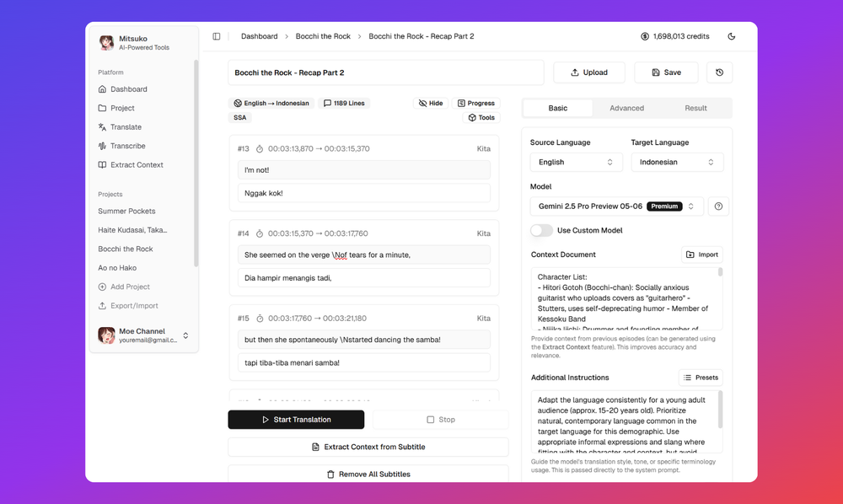
Task: Open the history clock button
Action: pos(719,72)
